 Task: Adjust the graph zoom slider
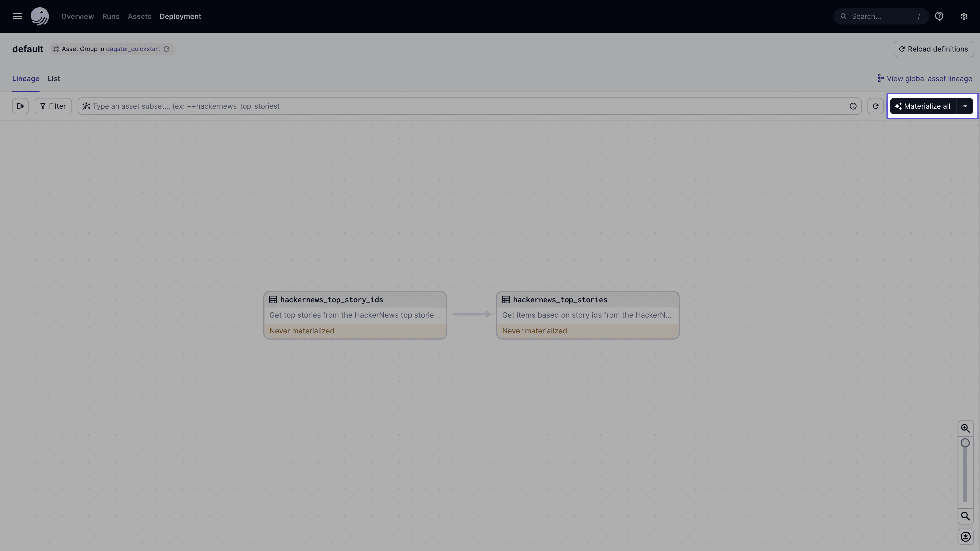[x=965, y=443]
